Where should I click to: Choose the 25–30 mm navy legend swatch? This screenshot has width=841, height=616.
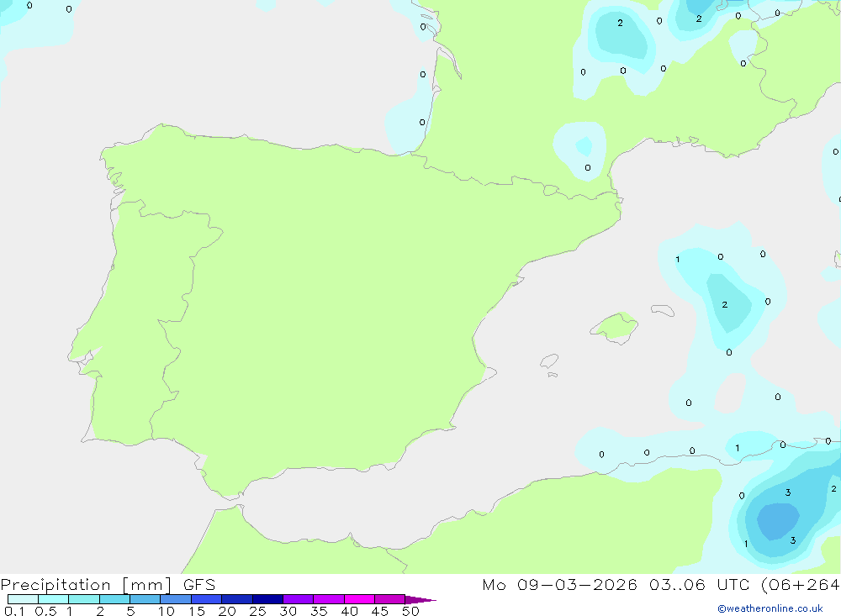[267, 599]
